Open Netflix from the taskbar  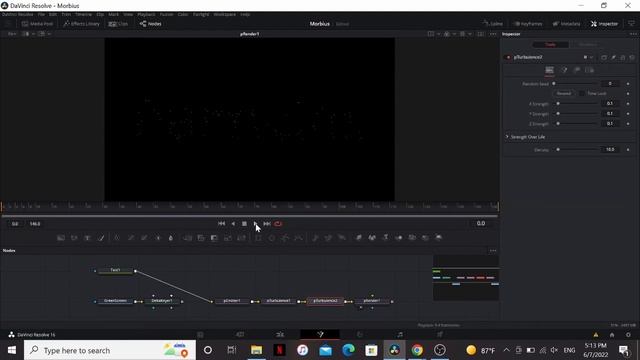click(280, 350)
